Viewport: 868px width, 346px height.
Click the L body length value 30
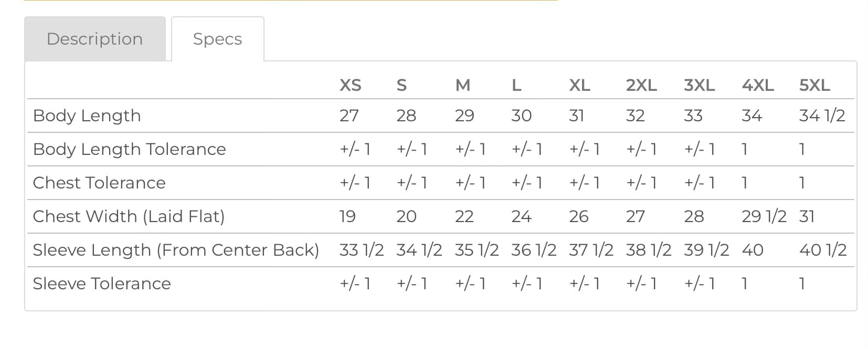click(522, 116)
